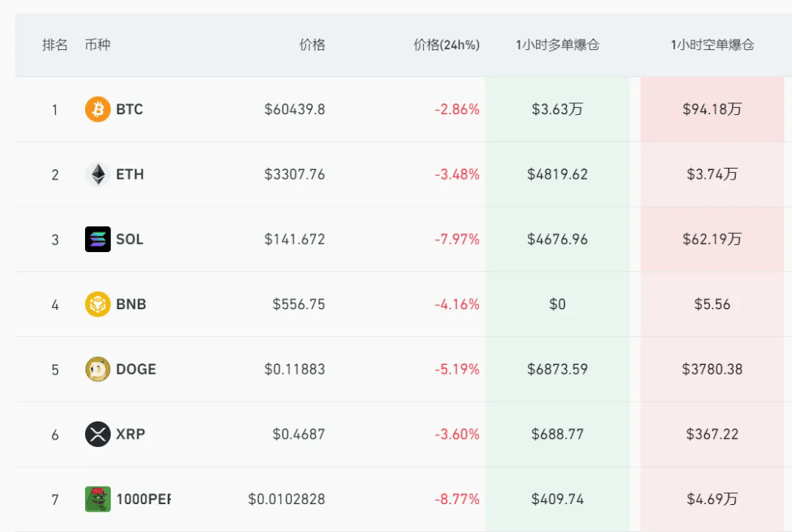Click the Bitcoin BTC coin icon

click(98, 109)
